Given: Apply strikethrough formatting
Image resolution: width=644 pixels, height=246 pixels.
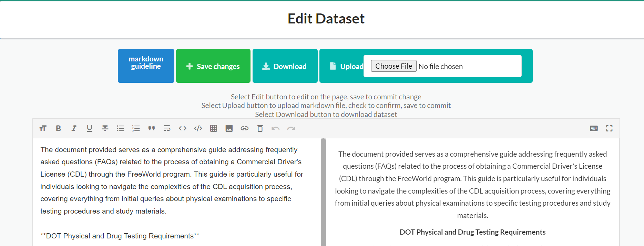Looking at the screenshot, I should point(105,128).
